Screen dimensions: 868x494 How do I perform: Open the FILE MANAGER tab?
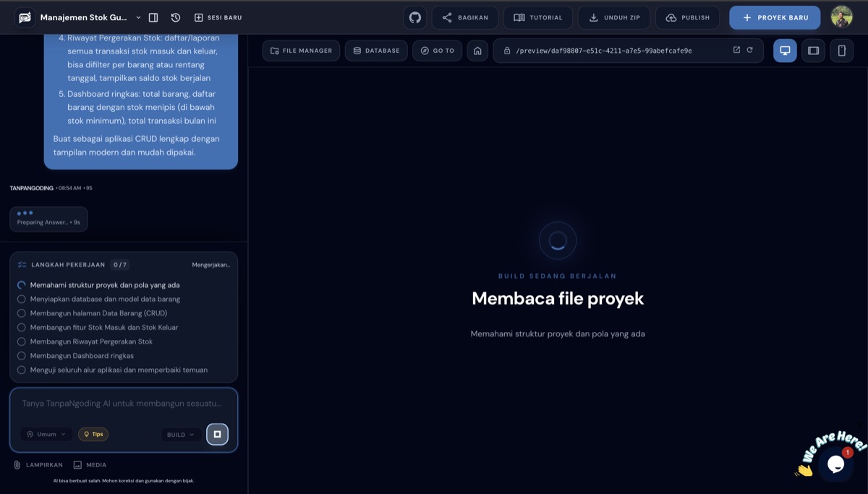point(301,51)
